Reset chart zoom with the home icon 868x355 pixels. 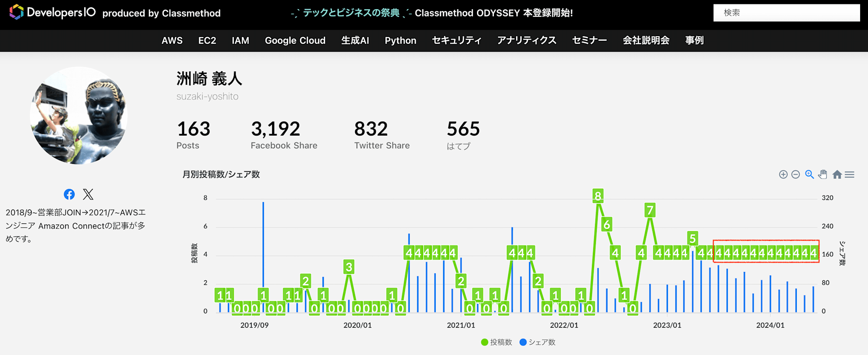(x=837, y=175)
